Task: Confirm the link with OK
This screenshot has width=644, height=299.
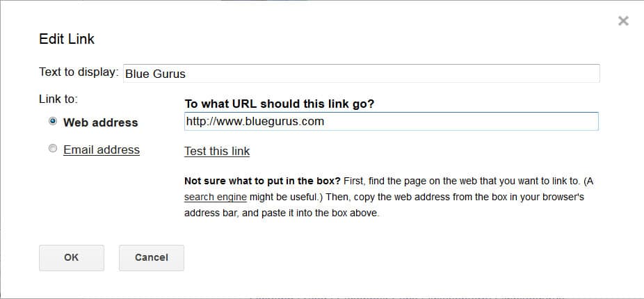Action: tap(72, 257)
